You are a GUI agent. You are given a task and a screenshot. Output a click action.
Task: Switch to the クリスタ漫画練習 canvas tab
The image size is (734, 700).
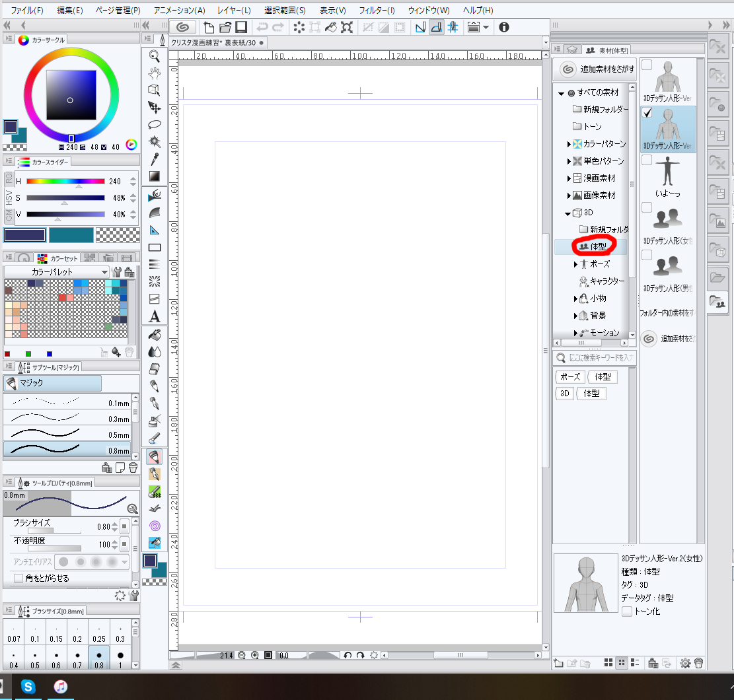(x=213, y=42)
